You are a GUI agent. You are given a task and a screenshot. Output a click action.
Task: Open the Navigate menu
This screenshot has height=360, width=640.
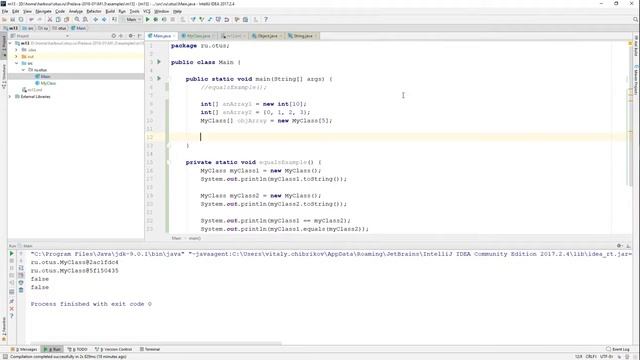43,11
